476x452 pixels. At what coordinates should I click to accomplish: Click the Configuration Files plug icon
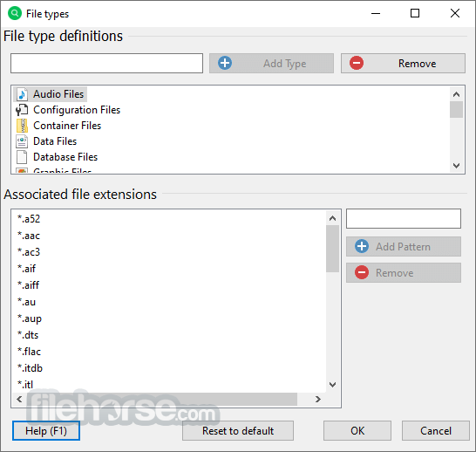(22, 110)
